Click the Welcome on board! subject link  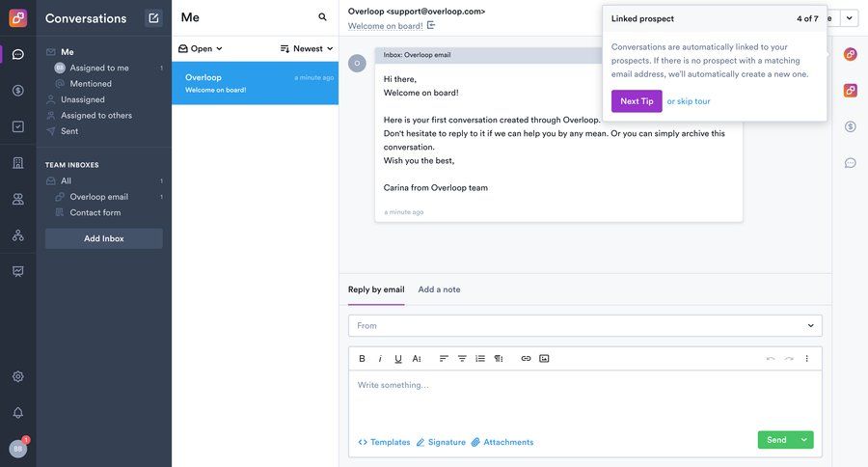pyautogui.click(x=385, y=25)
